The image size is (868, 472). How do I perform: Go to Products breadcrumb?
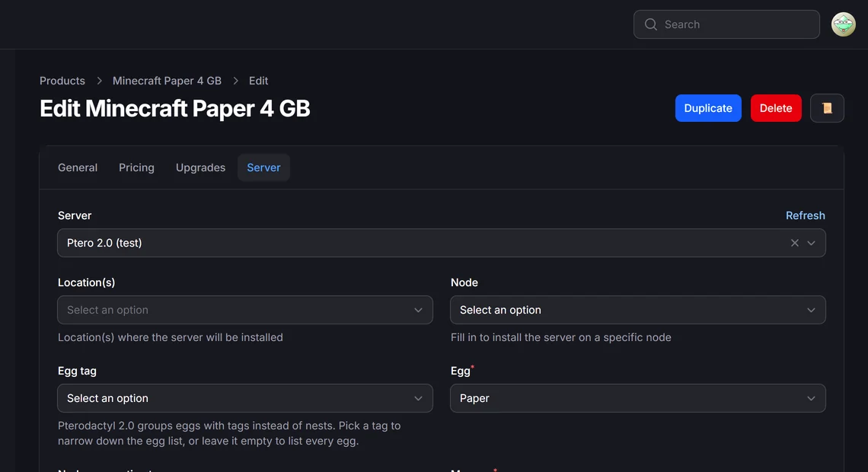(62, 81)
